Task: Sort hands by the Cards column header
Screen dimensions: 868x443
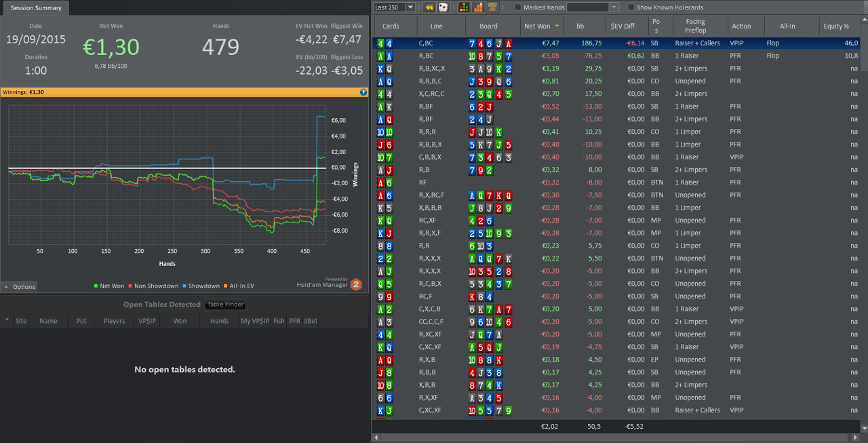Action: click(391, 26)
